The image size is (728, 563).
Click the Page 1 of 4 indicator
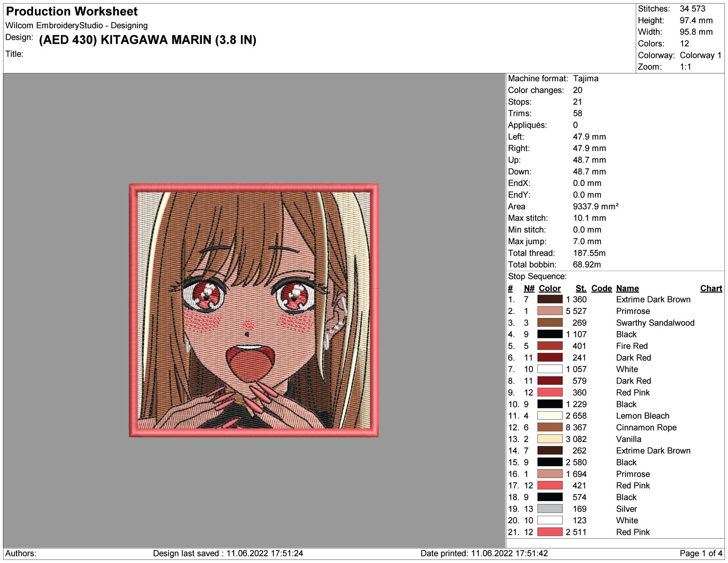(x=701, y=553)
